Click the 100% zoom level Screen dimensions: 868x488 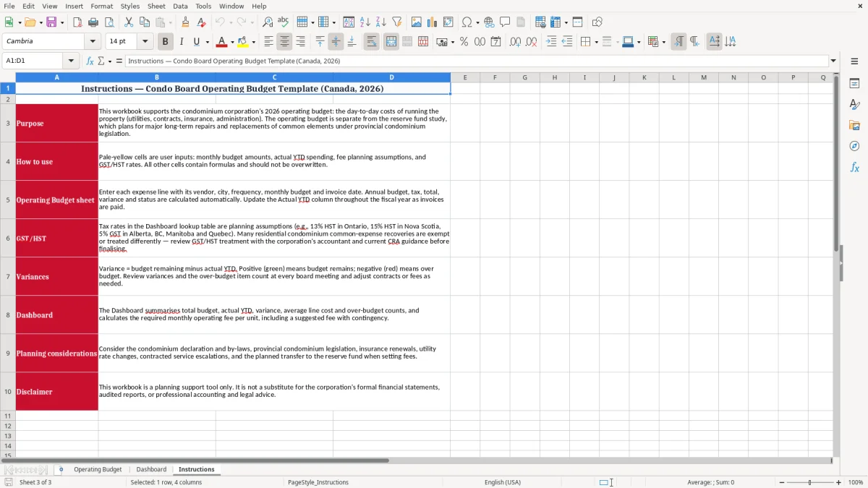tap(856, 482)
